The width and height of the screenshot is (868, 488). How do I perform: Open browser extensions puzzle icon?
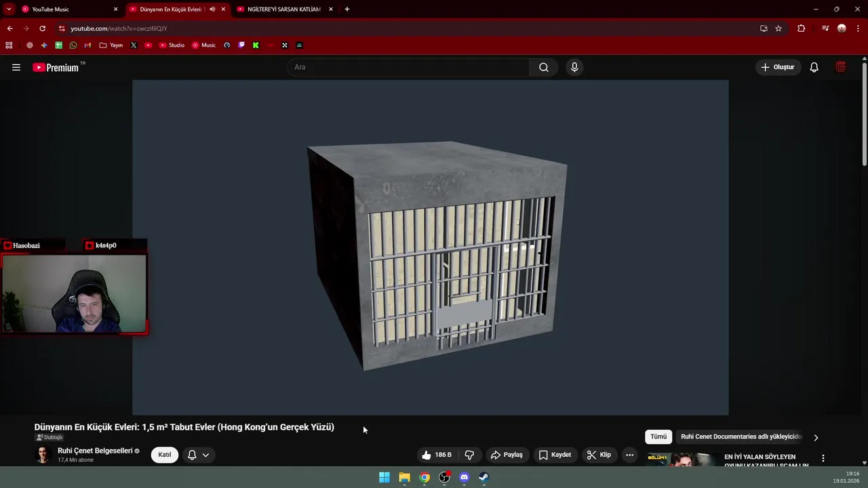click(x=801, y=28)
